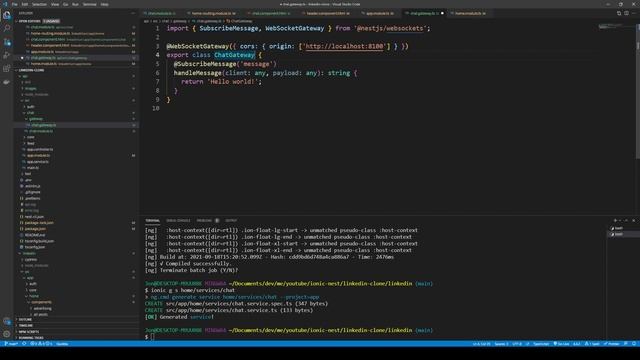Select the OUTPUT panel tab

231,220
